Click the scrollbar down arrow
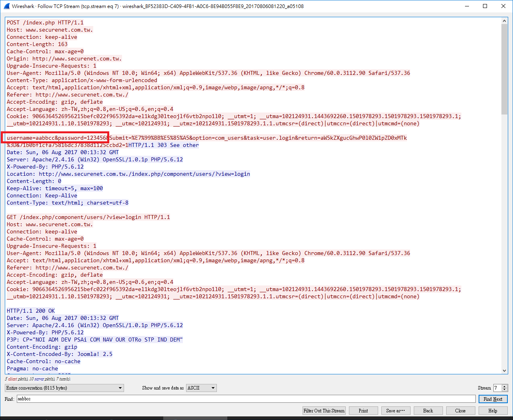Image resolution: width=513 pixels, height=420 pixels. [x=505, y=371]
